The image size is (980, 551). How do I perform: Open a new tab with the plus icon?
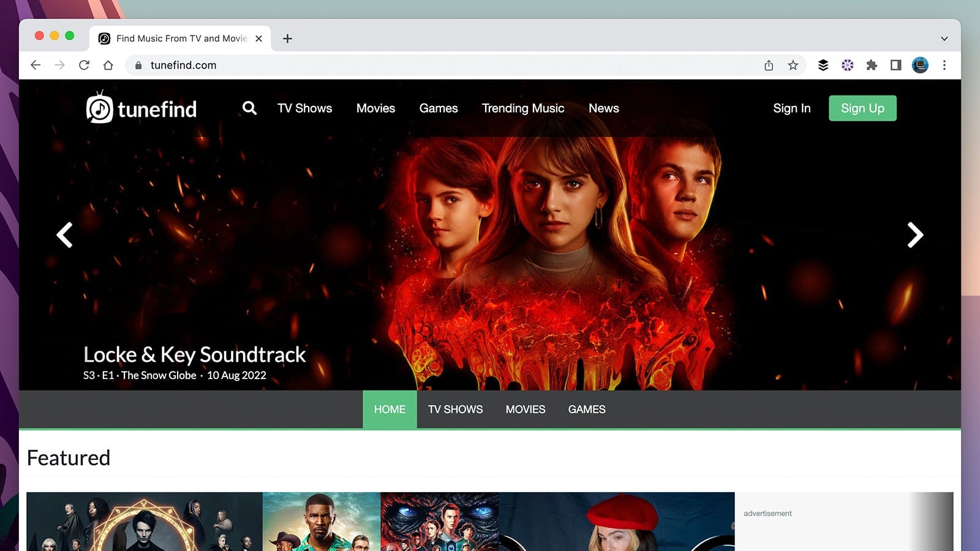(287, 38)
